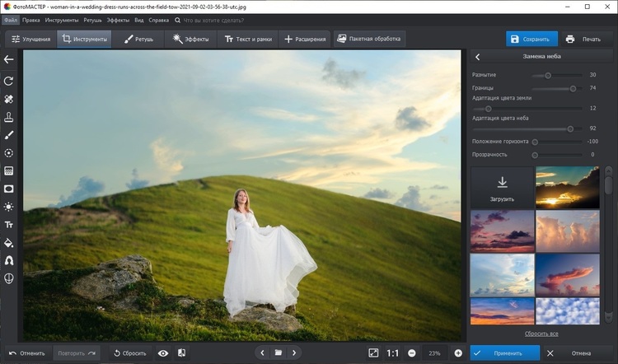The image size is (618, 364).
Task: Select the rotate tool in left sidebar
Action: point(9,81)
